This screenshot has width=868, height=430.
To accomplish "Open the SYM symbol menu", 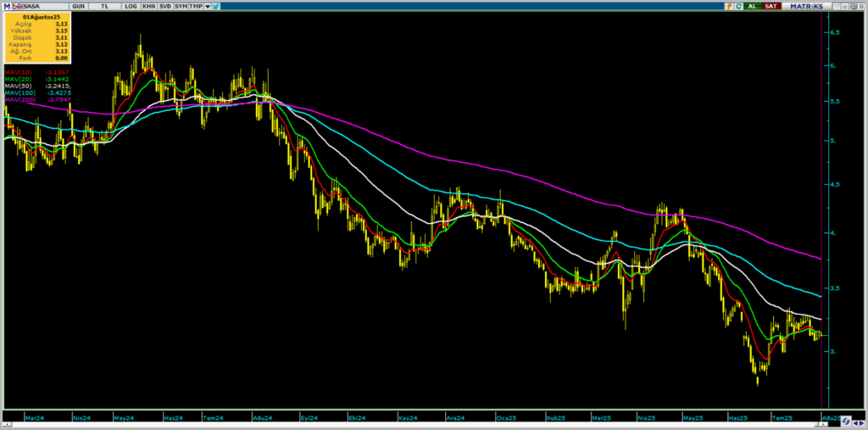I will coord(181,6).
